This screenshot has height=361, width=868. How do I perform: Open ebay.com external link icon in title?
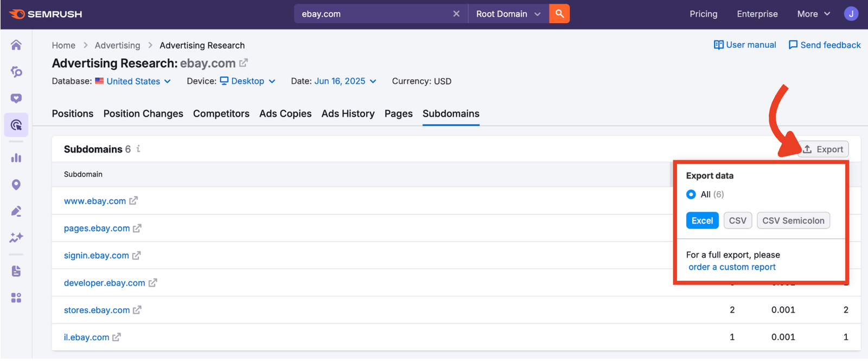coord(244,63)
